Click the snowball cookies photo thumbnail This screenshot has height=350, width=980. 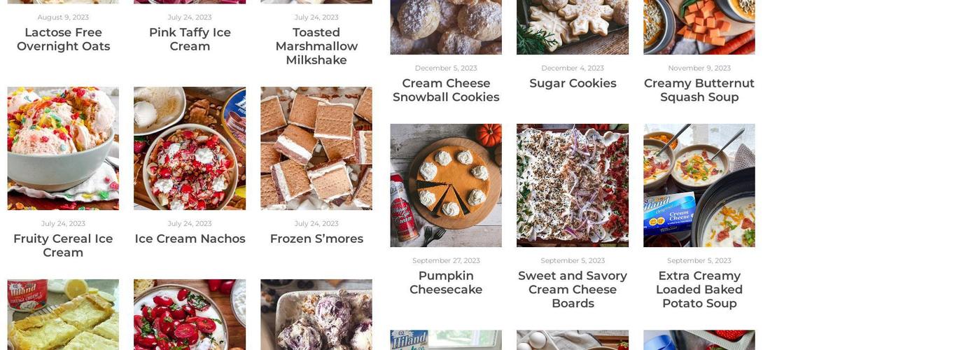(x=446, y=27)
